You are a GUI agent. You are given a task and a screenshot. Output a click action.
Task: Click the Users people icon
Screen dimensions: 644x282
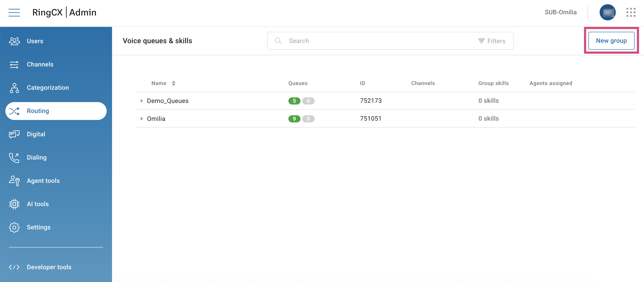[14, 41]
